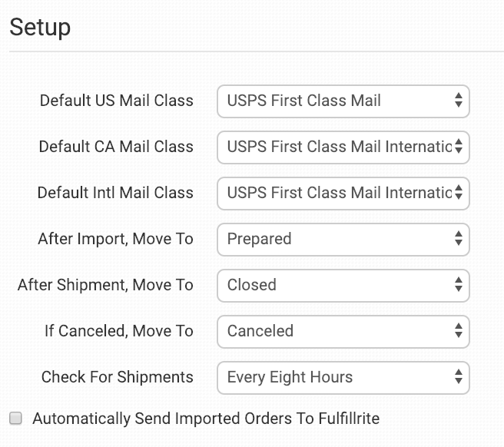This screenshot has height=447, width=504.
Task: Open the If Canceled, Move To dropdown
Action: pos(343,331)
